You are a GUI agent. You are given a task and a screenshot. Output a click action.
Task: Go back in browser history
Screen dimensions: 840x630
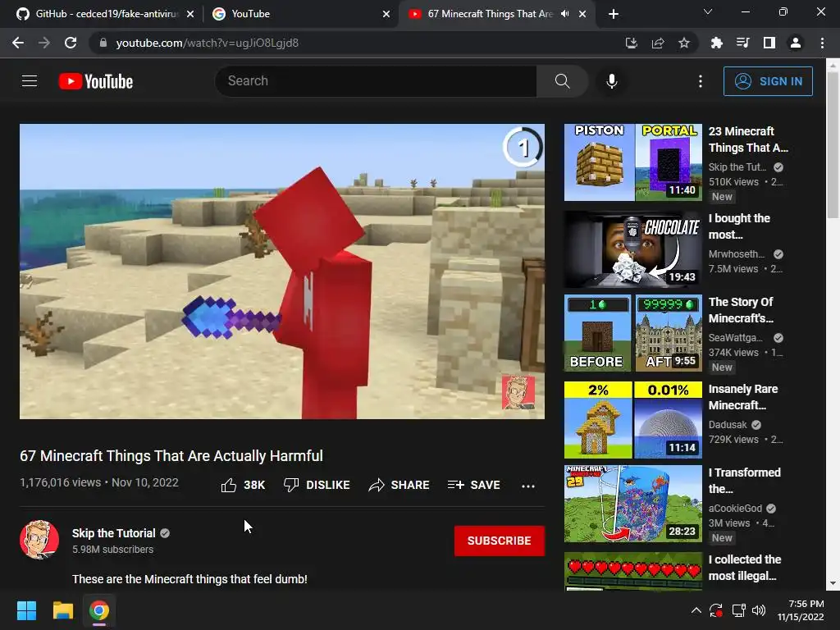point(18,43)
